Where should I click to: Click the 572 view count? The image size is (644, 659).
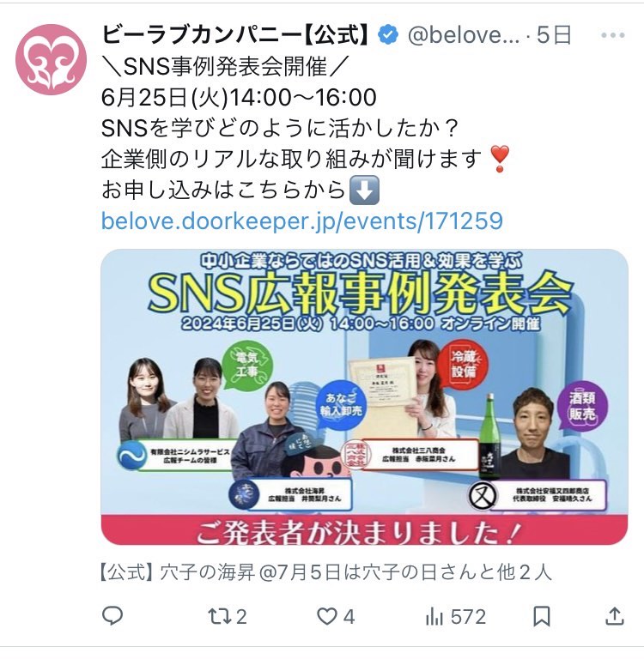coord(468,617)
